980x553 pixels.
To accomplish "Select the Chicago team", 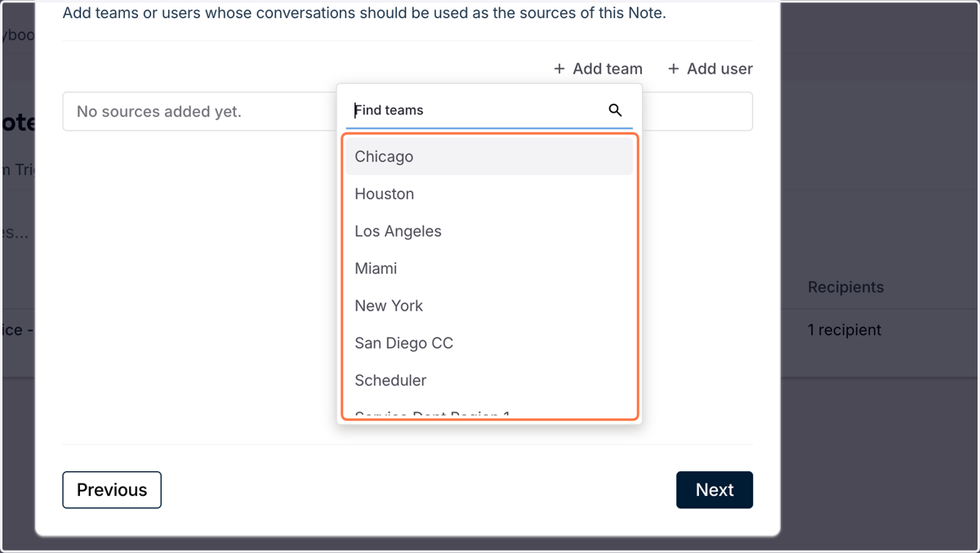I will click(489, 156).
